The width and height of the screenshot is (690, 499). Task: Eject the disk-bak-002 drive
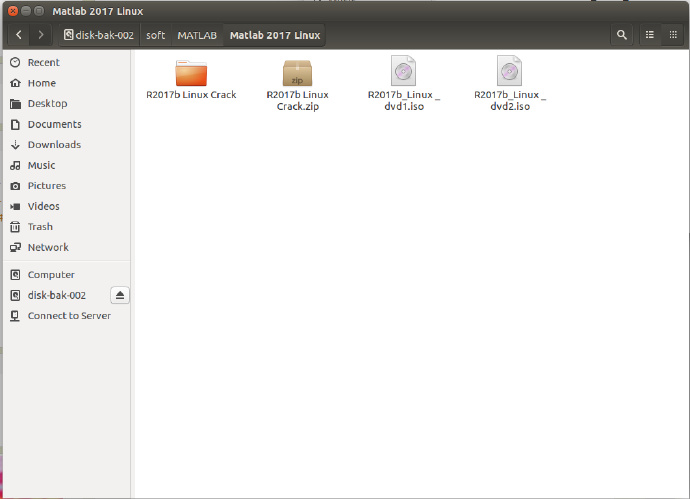click(120, 295)
